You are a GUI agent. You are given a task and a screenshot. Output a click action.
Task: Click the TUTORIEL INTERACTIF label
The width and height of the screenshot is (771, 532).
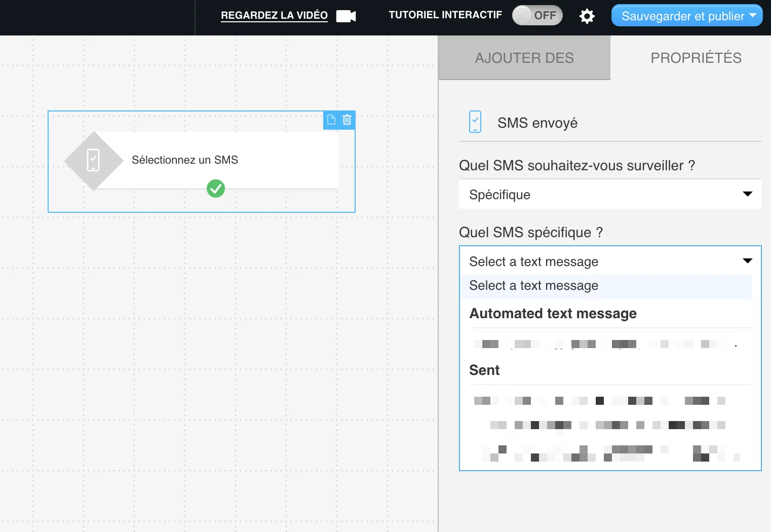445,15
